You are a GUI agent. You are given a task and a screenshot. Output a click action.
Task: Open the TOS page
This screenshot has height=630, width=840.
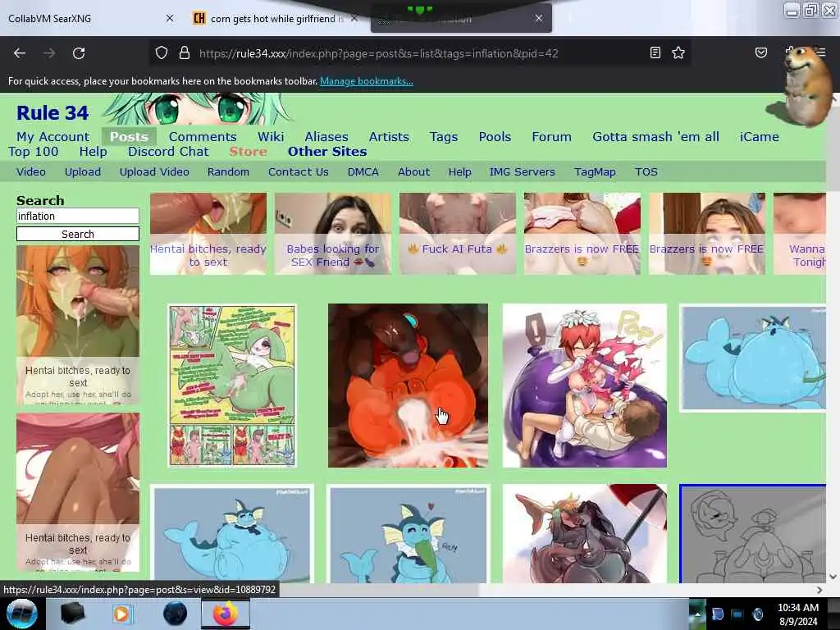pyautogui.click(x=646, y=171)
